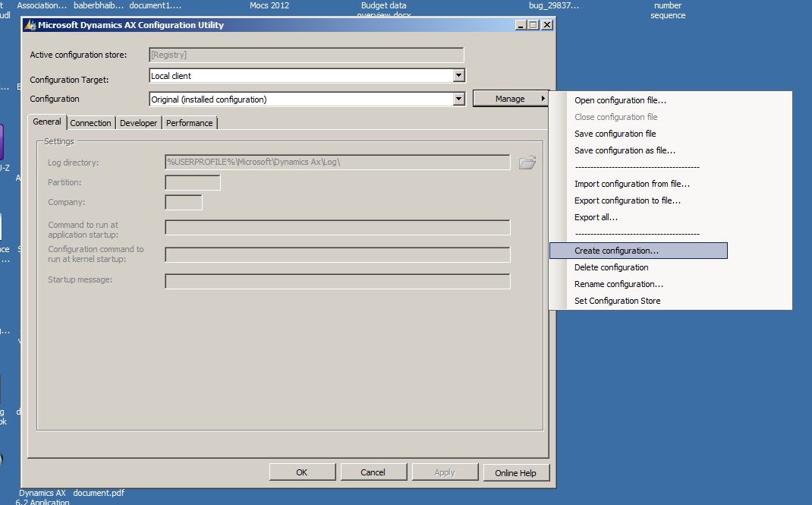The height and width of the screenshot is (505, 812).
Task: Expand the Configuration dropdown arrow
Action: (x=458, y=99)
